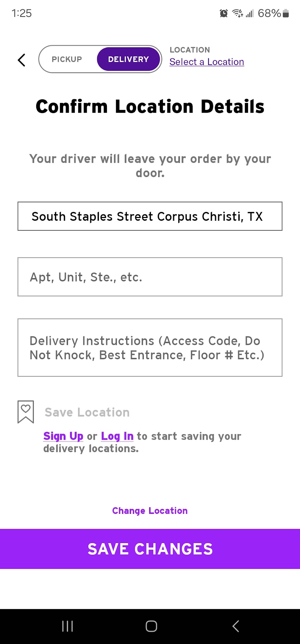Viewport: 300px width, 644px height.
Task: Tap the Save Location label
Action: tap(87, 412)
